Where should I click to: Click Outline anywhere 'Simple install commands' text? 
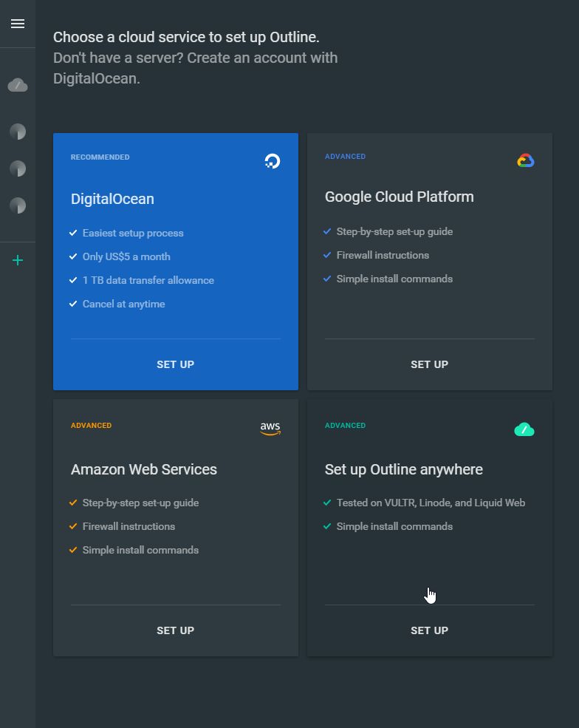point(394,526)
